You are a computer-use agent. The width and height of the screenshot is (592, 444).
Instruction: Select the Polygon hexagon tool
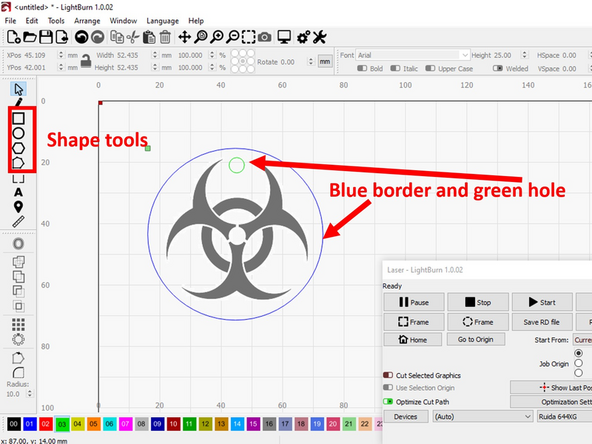click(x=18, y=148)
